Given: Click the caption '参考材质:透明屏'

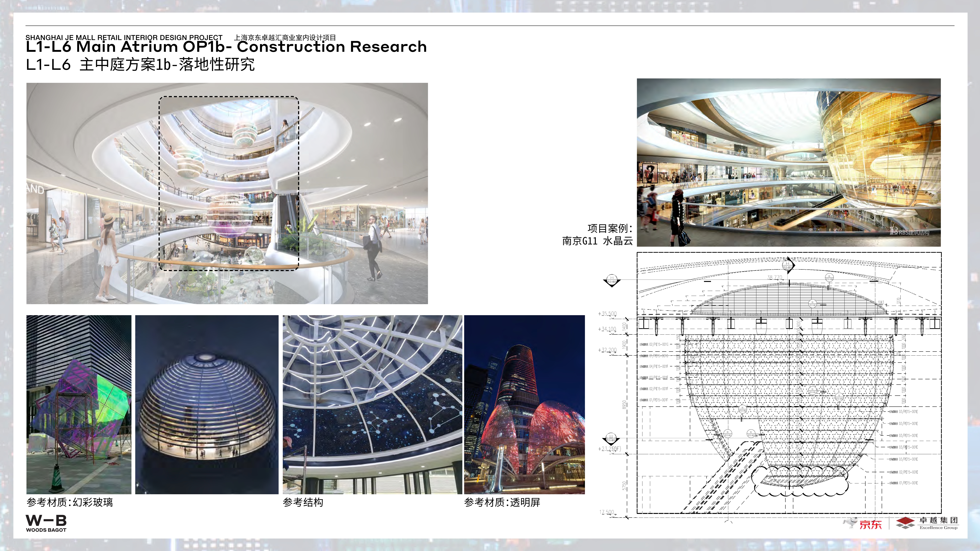Looking at the screenshot, I should pyautogui.click(x=502, y=502).
